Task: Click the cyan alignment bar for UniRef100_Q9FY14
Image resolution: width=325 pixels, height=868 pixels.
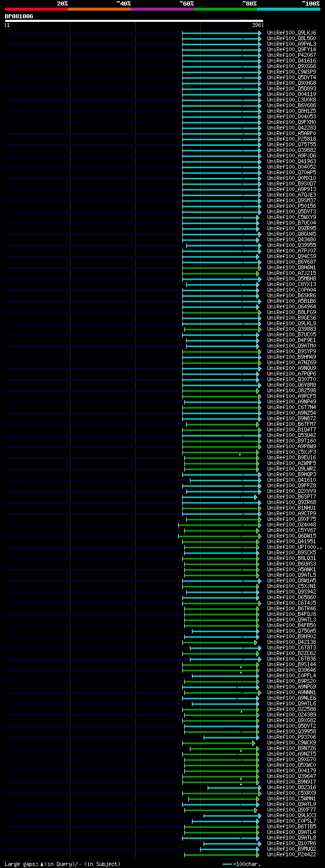Action: (221, 49)
